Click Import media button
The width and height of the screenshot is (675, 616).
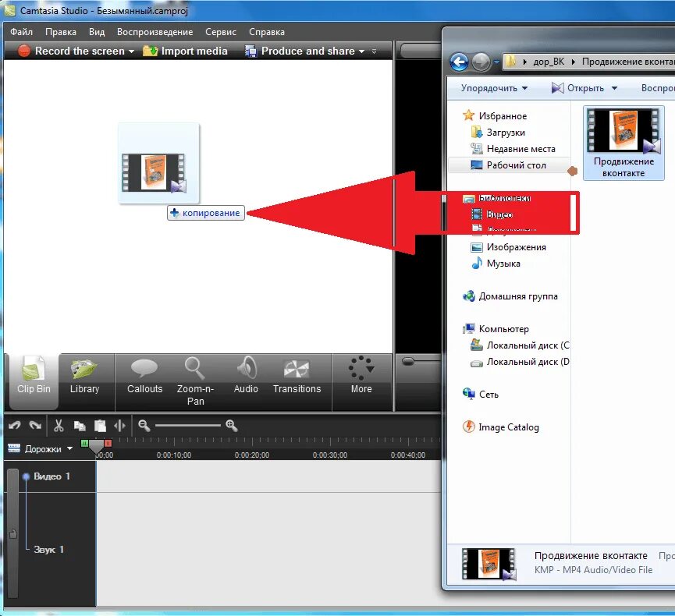point(185,51)
